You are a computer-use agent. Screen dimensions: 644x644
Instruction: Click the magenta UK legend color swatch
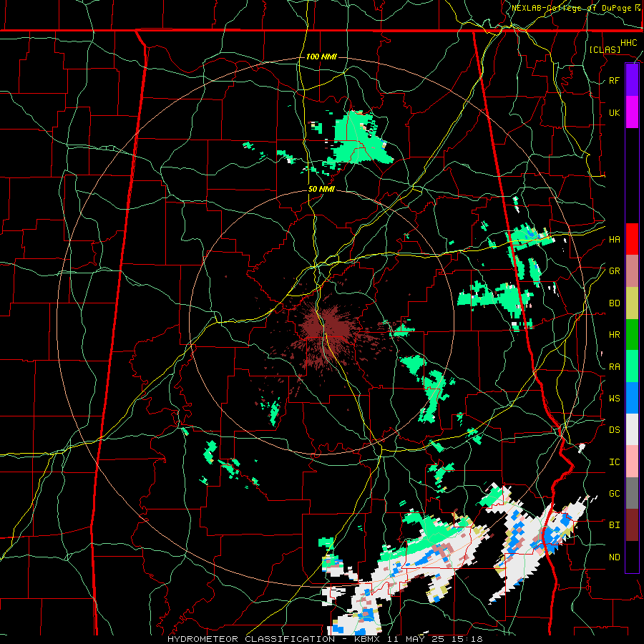632,112
